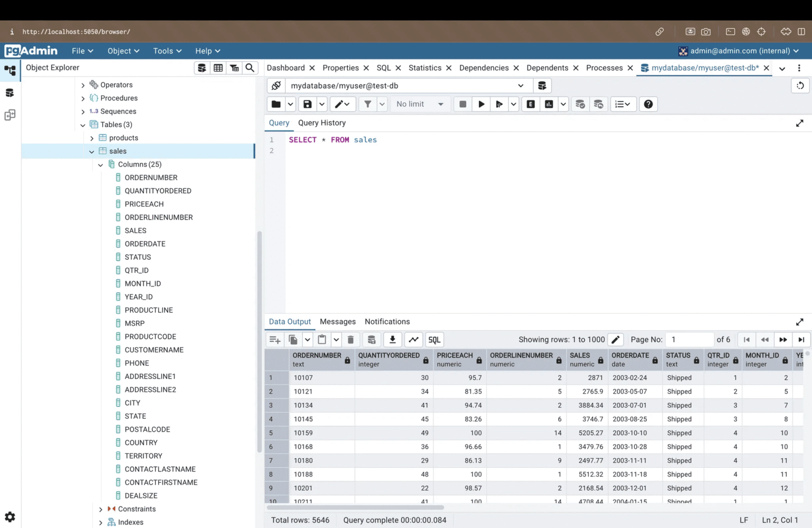Commit the transaction with the database-check icon
Image resolution: width=812 pixels, height=528 pixels.
580,104
